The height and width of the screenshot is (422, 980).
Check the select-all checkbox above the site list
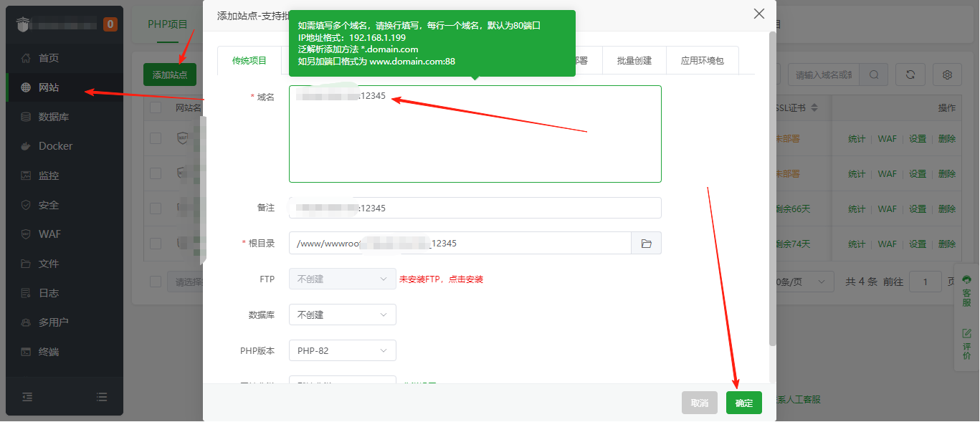point(156,107)
